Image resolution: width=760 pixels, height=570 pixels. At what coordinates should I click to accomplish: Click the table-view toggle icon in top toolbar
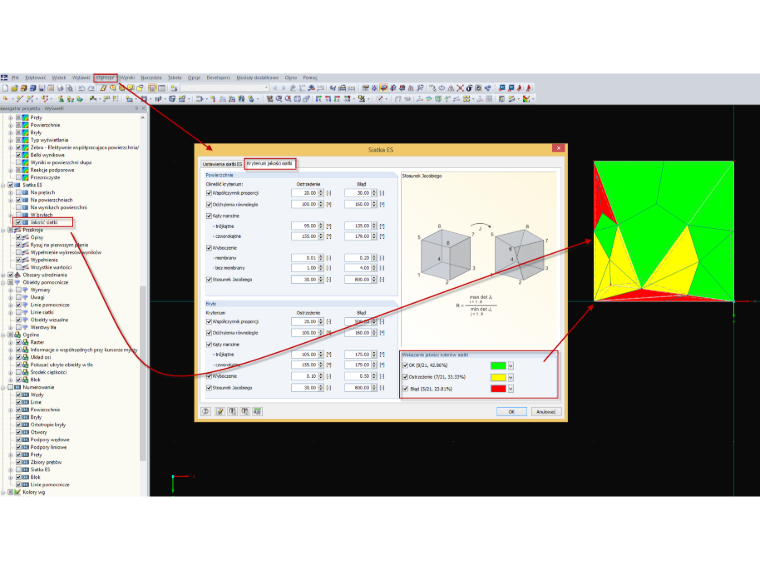pos(161,88)
